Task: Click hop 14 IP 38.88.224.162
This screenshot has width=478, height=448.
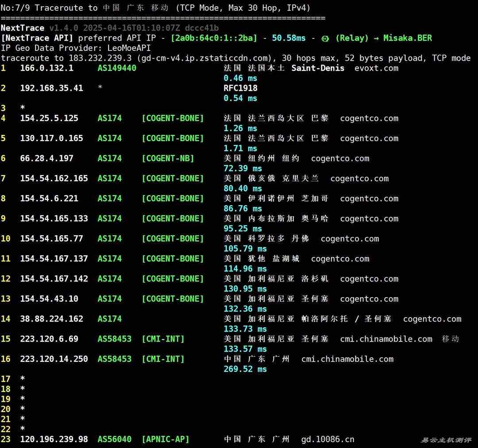Action: (51, 319)
